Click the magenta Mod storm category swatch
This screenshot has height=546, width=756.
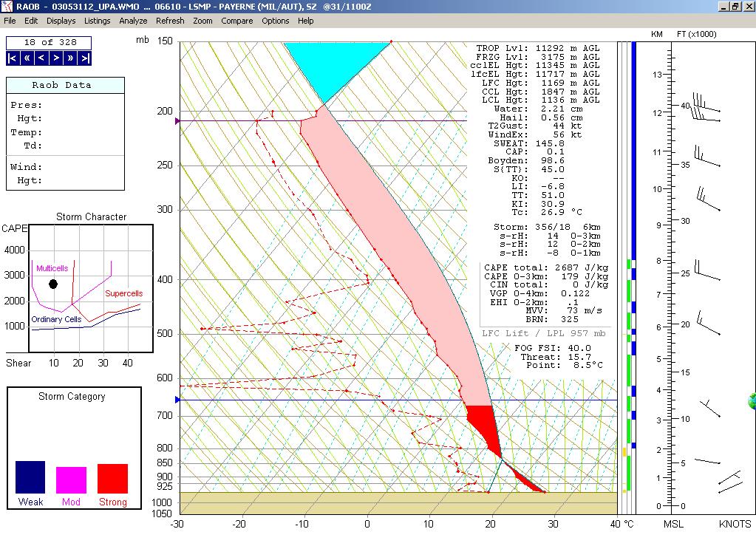click(x=71, y=480)
